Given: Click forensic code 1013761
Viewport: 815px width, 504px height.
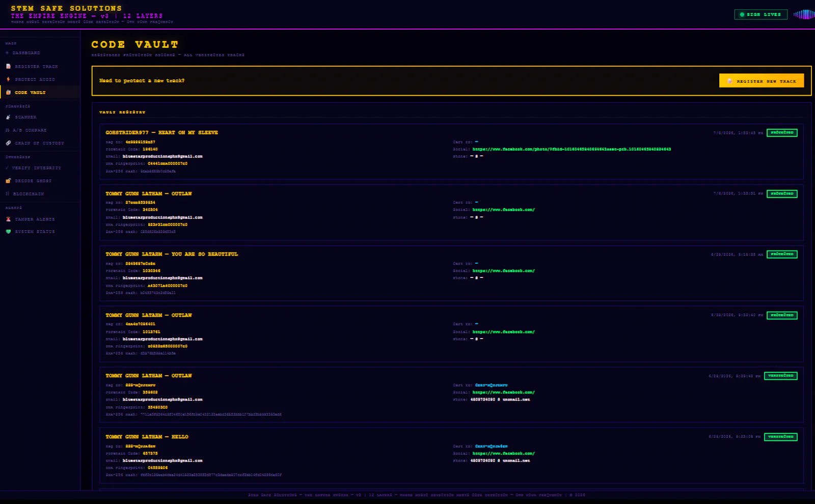Looking at the screenshot, I should click(151, 331).
